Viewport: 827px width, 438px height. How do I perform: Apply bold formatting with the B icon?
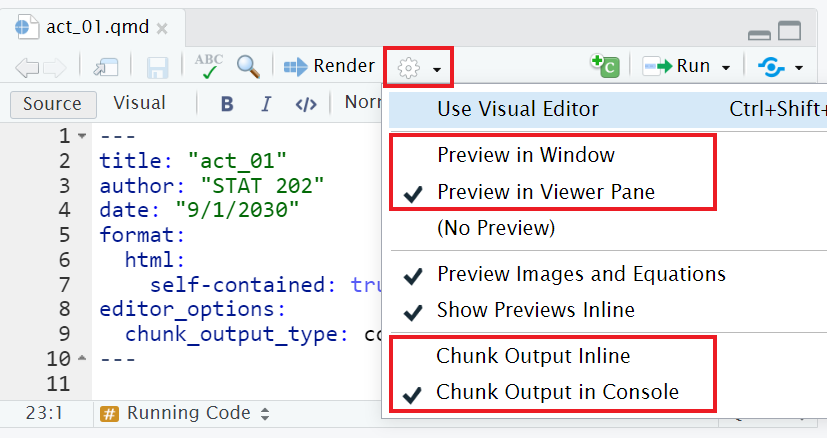pyautogui.click(x=227, y=103)
